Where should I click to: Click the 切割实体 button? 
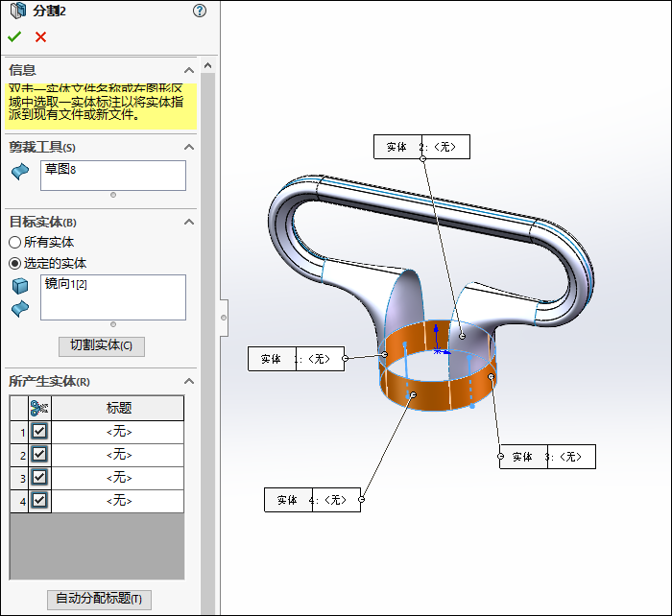click(x=102, y=345)
